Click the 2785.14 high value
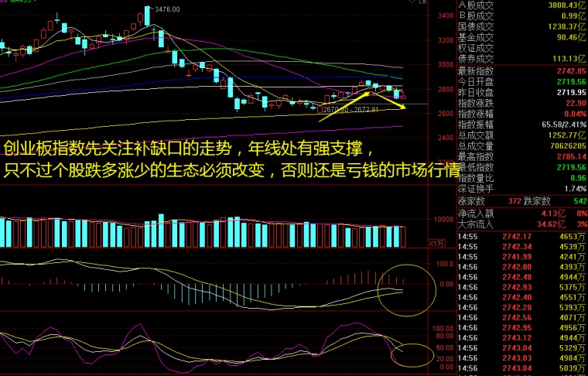Image resolution: width=588 pixels, height=376 pixels. point(572,157)
